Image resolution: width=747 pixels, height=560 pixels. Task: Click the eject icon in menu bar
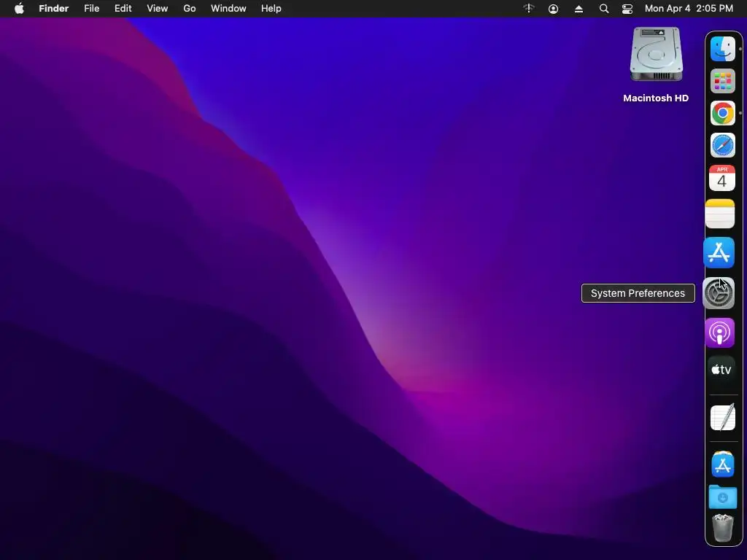(578, 9)
